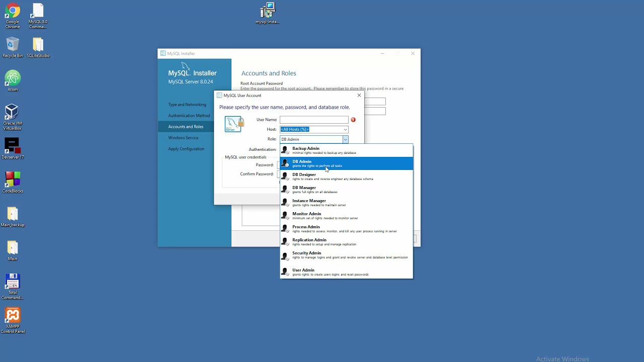This screenshot has width=644, height=362.
Task: Click the Backup Admin role user icon
Action: pyautogui.click(x=285, y=150)
